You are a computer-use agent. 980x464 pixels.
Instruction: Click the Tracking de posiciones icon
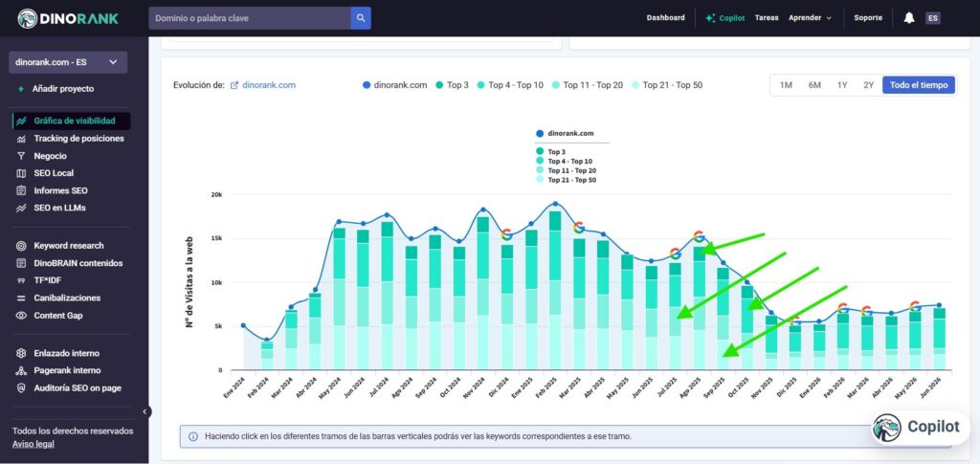[21, 139]
